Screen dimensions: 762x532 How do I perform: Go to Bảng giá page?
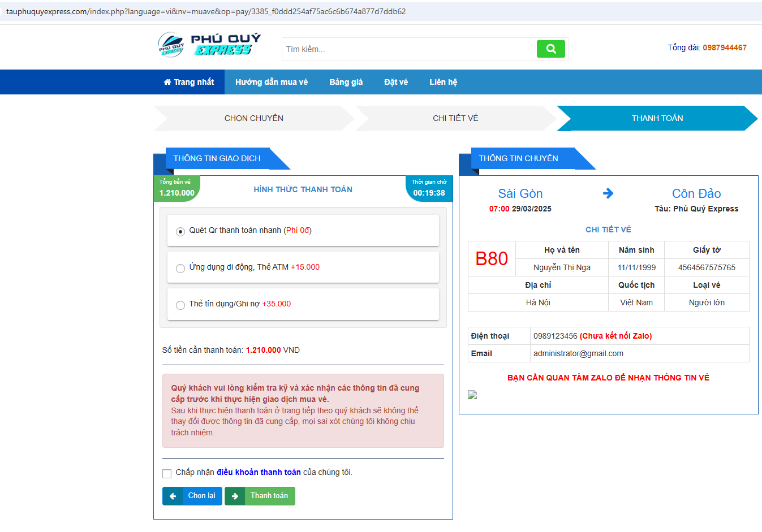346,82
